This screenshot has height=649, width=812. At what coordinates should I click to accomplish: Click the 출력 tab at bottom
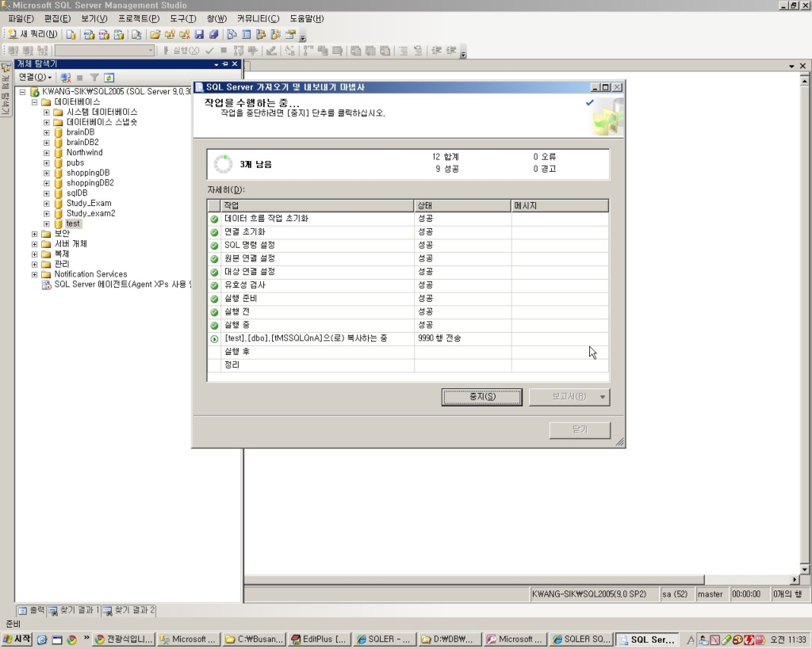31,610
